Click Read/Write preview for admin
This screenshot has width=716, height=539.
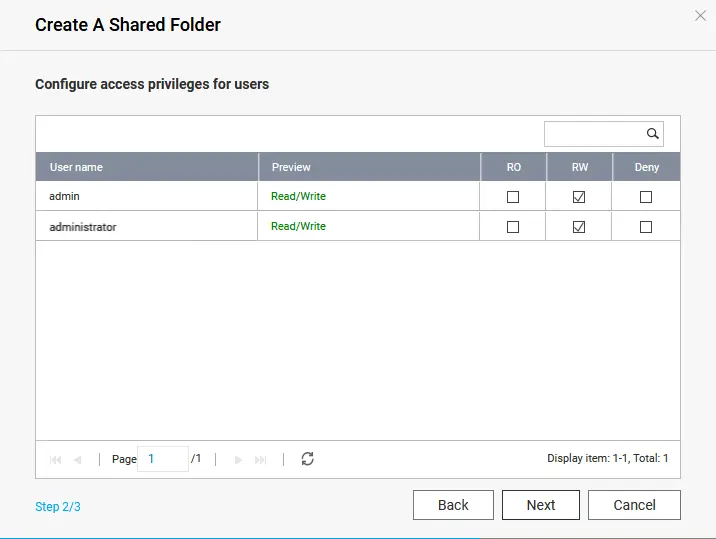pos(298,196)
